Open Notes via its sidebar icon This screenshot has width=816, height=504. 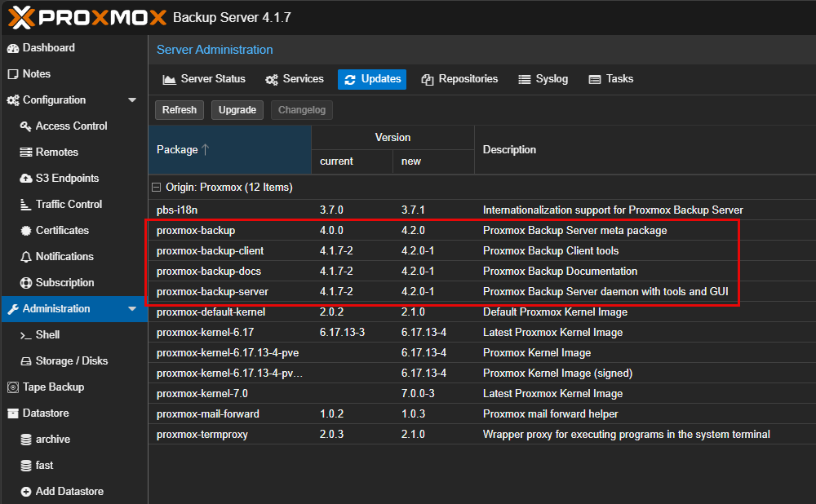[13, 74]
